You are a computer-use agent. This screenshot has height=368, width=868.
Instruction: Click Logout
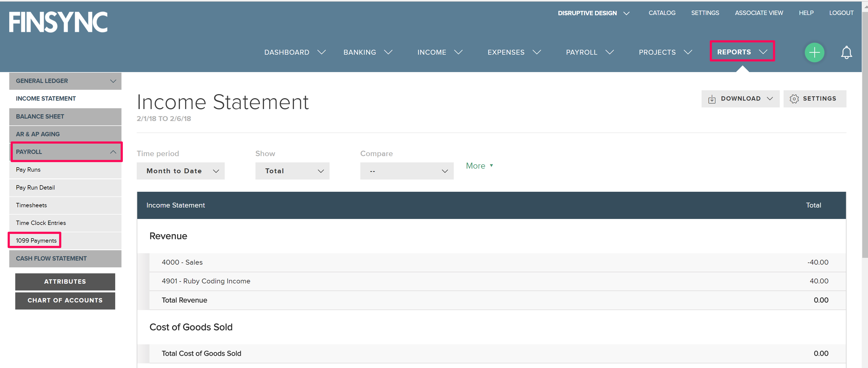tap(841, 13)
